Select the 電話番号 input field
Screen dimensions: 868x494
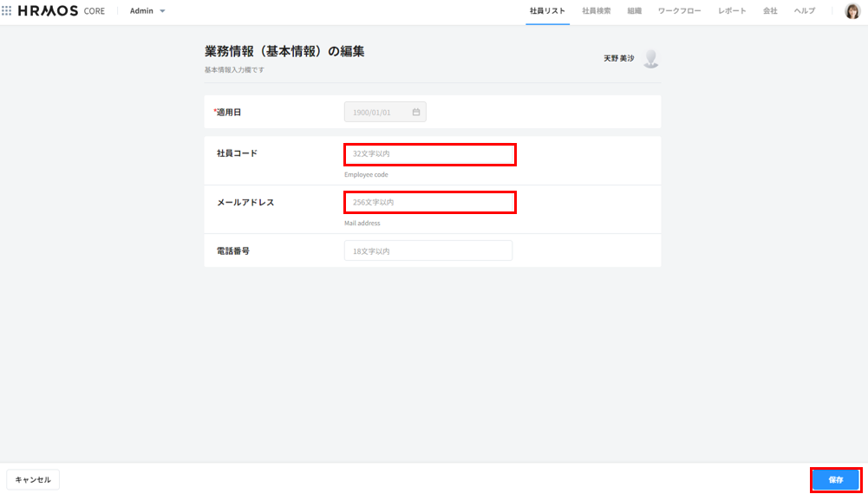coord(427,250)
